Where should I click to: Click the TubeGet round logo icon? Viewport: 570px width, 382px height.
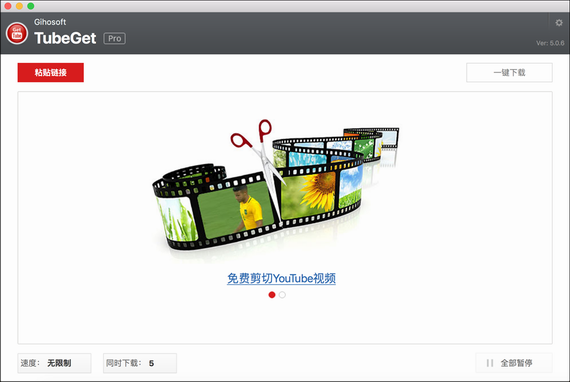click(17, 33)
